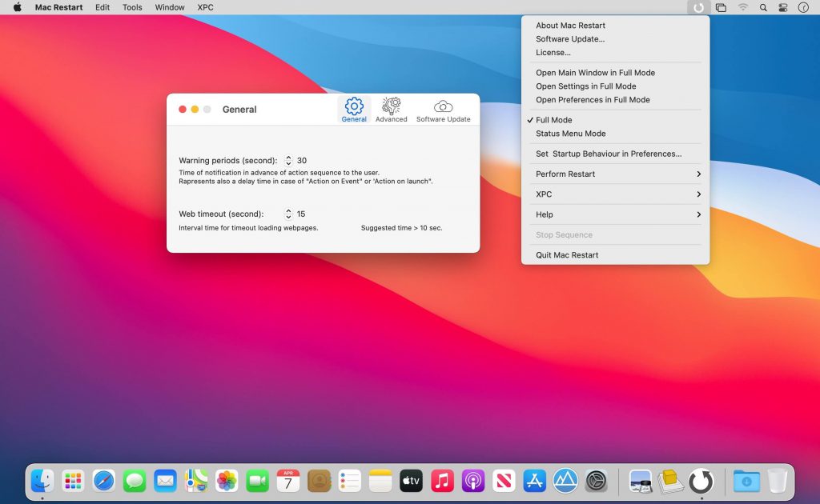The image size is (820, 504).
Task: Click About Mac Restart
Action: coord(569,25)
